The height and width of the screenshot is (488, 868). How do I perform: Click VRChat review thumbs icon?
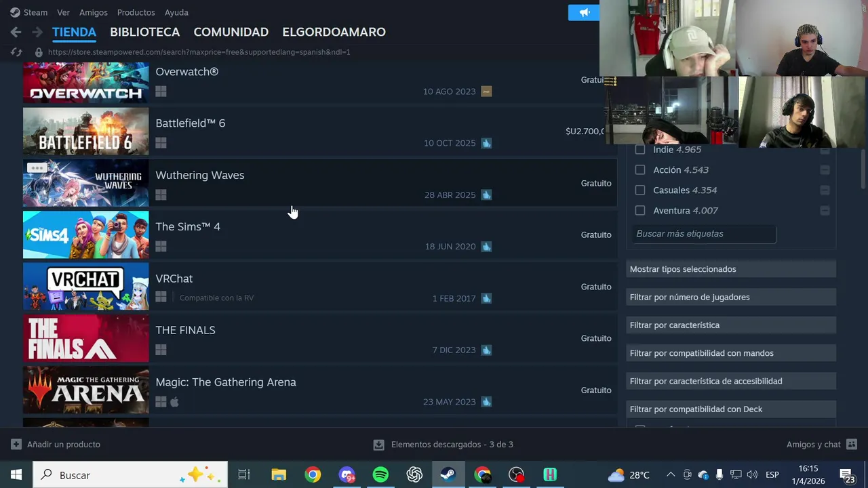[486, 298]
